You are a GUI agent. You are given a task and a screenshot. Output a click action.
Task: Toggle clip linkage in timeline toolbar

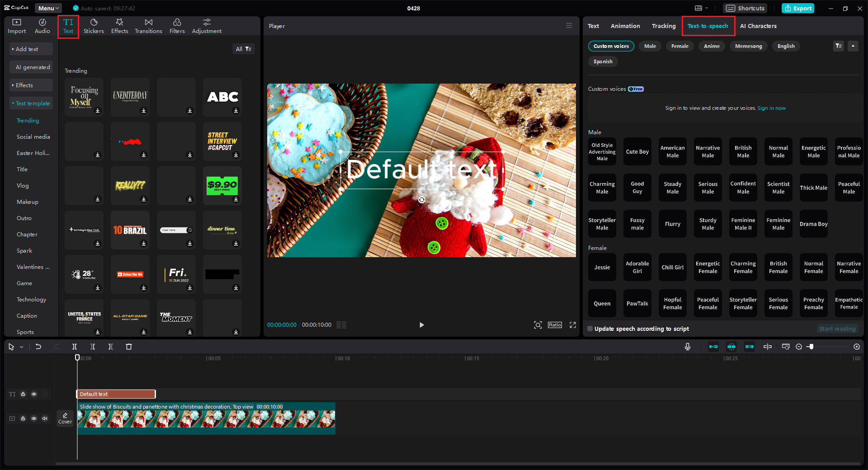pos(750,347)
